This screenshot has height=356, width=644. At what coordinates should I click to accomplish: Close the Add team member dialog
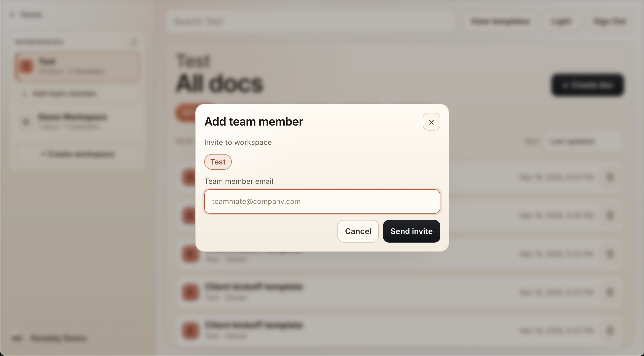(x=431, y=122)
